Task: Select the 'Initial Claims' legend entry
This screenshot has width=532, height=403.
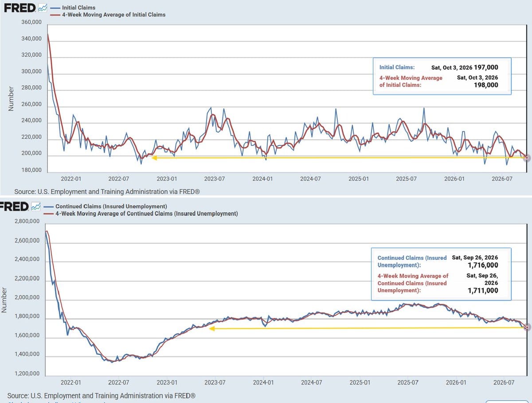Action: point(78,8)
